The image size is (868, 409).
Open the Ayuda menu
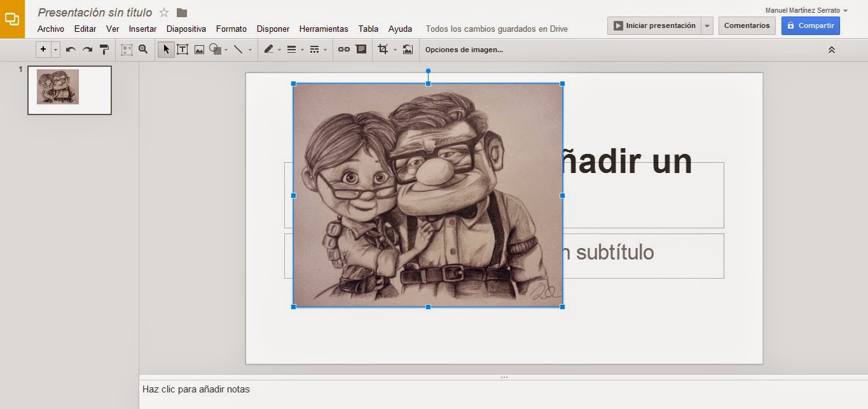pos(400,29)
